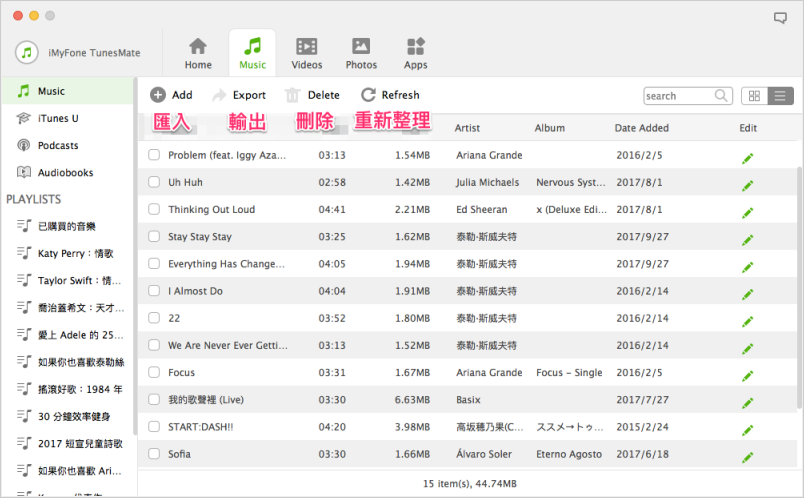Image resolution: width=804 pixels, height=498 pixels.
Task: Check the box for Uh Huh
Action: [154, 182]
